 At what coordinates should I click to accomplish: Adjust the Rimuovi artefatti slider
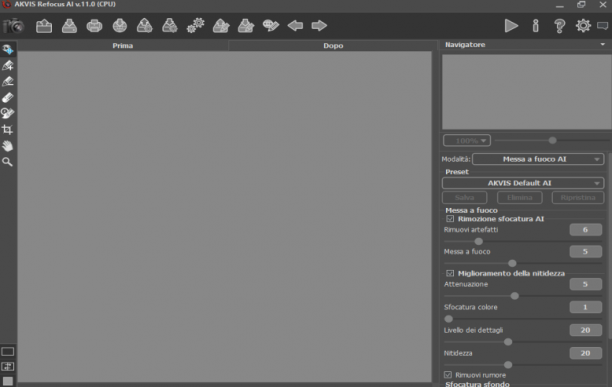coord(479,241)
